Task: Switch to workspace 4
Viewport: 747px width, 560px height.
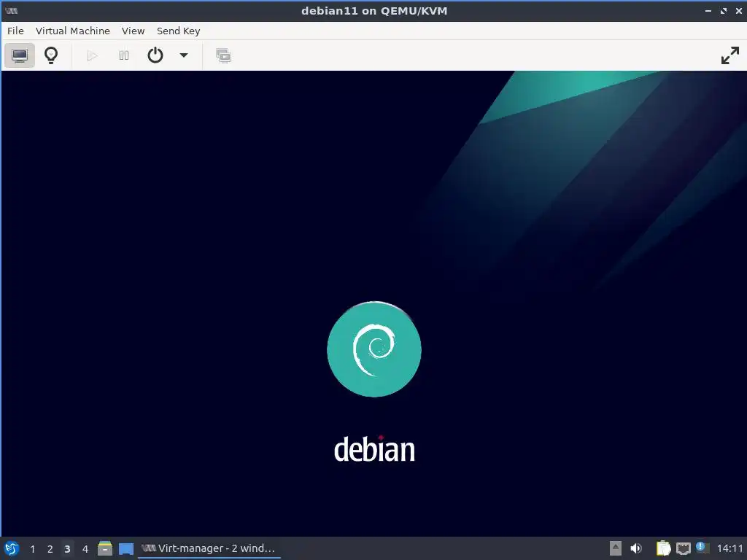Action: coord(85,548)
